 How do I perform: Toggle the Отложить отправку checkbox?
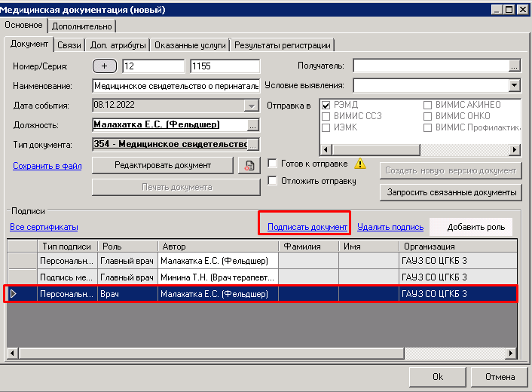coord(274,180)
